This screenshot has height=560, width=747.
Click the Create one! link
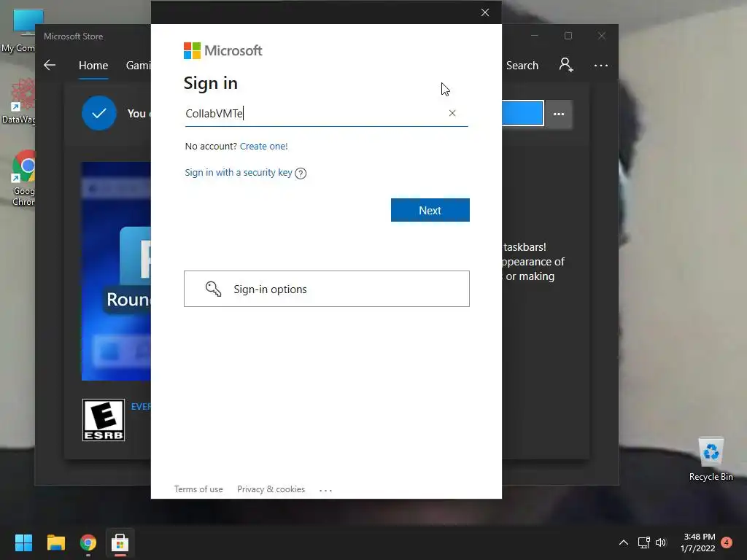263,146
